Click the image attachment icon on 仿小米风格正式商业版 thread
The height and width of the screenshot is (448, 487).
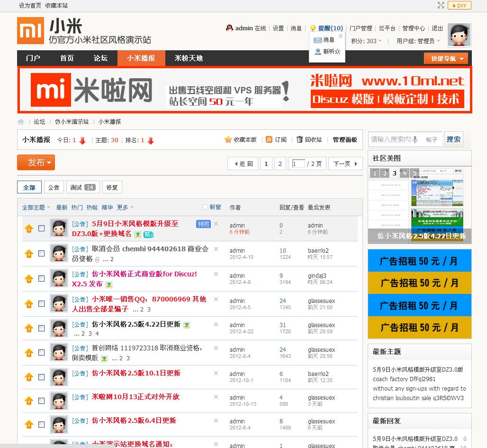pos(108,284)
